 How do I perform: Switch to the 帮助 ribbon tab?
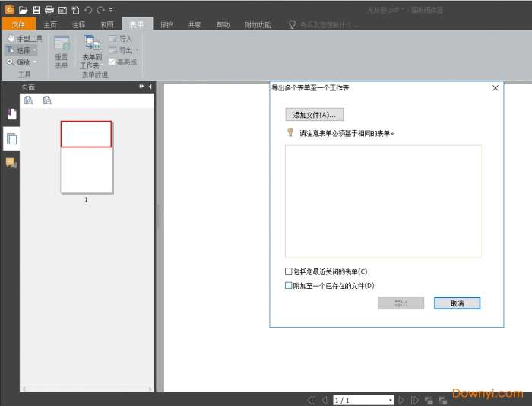coord(223,24)
